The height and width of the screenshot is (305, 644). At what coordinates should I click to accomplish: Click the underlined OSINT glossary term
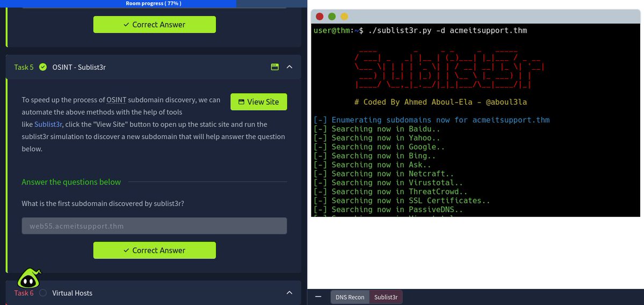point(117,100)
